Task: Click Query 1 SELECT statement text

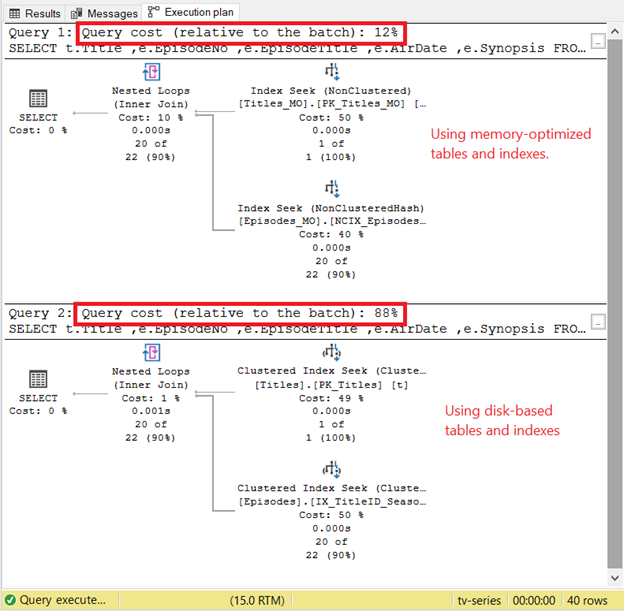Action: tap(297, 49)
